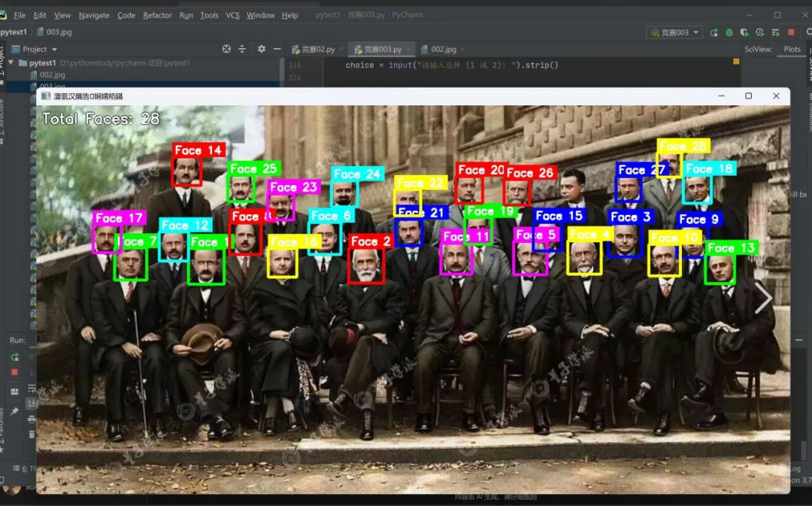The image size is (812, 506).
Task: Click the 003.jpg breadcrumb
Action: tap(54, 32)
